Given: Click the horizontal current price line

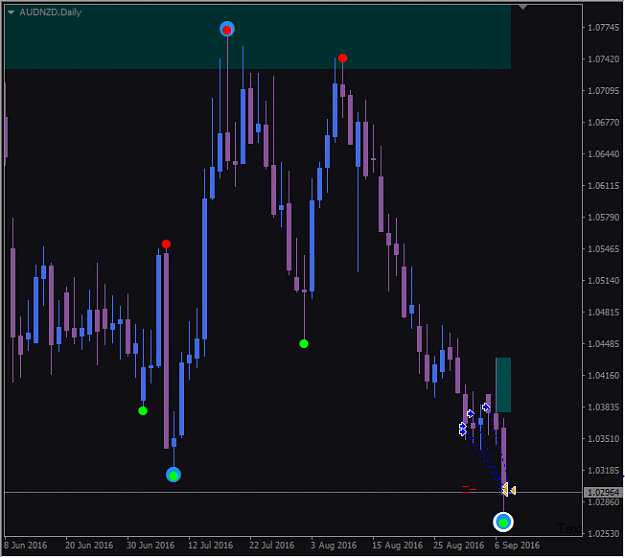Looking at the screenshot, I should coord(294,493).
